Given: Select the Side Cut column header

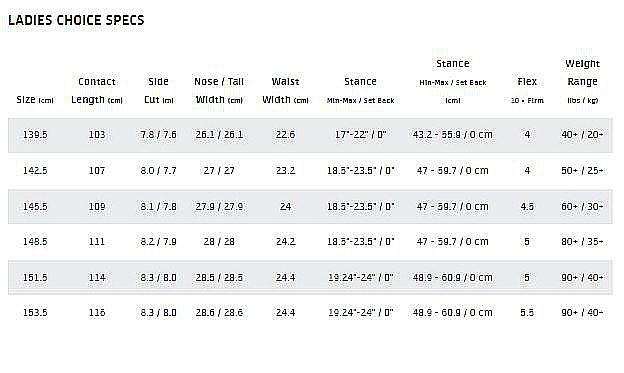Looking at the screenshot, I should point(158,90).
